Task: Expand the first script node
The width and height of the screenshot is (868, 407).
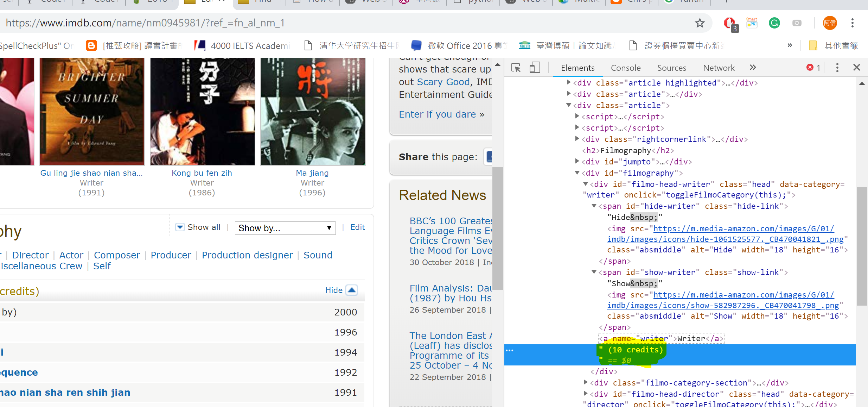Action: [577, 116]
